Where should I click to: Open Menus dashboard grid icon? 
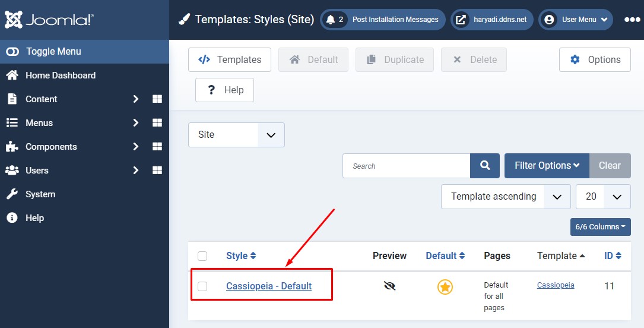point(157,123)
